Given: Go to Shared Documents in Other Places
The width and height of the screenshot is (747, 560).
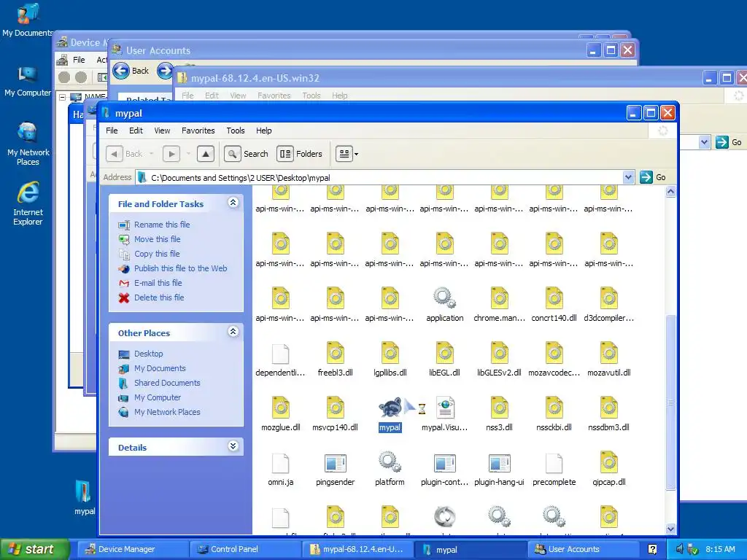Looking at the screenshot, I should click(167, 383).
